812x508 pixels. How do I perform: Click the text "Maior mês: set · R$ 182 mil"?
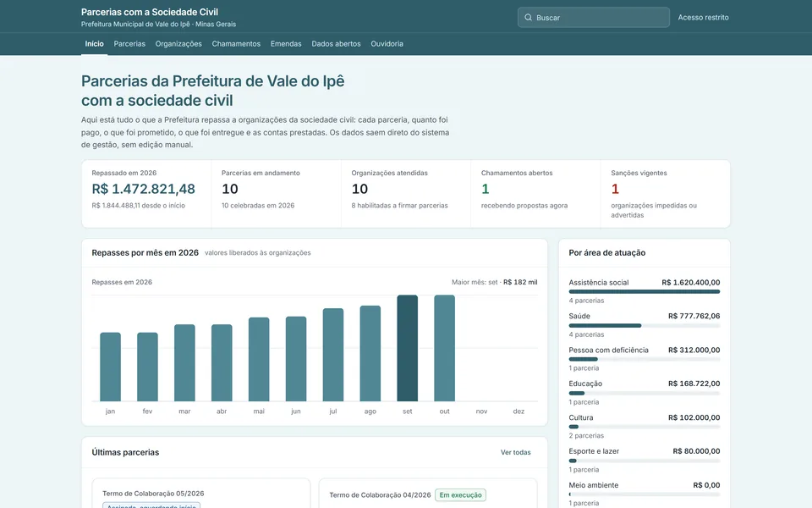pos(495,283)
